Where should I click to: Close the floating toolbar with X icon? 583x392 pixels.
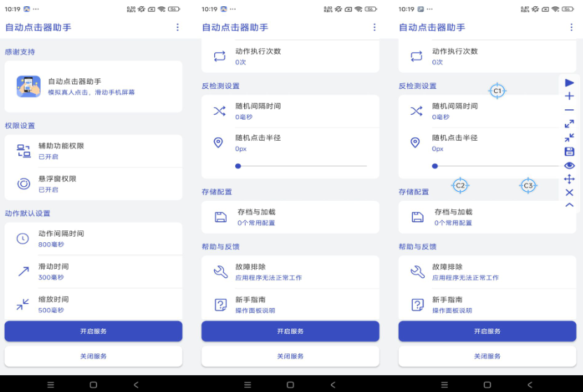tap(569, 192)
